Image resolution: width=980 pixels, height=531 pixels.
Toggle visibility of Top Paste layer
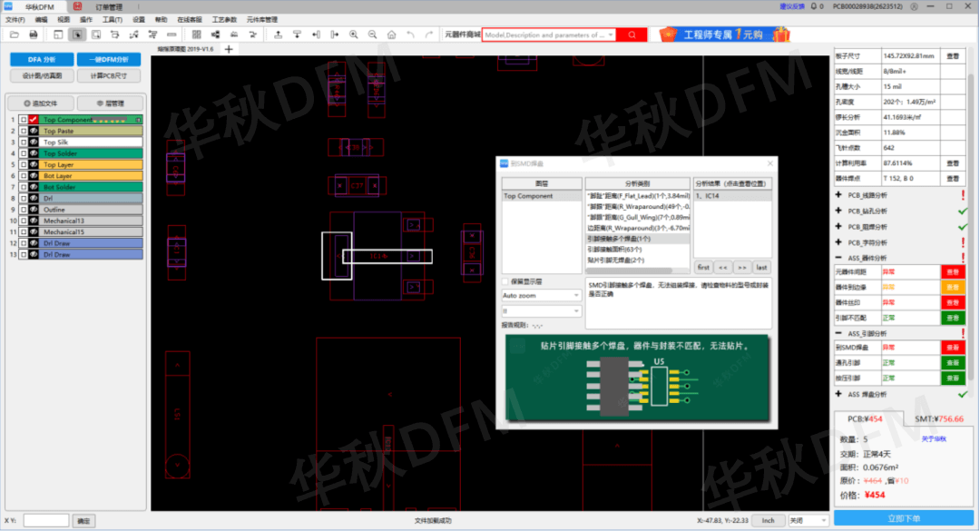pos(34,132)
